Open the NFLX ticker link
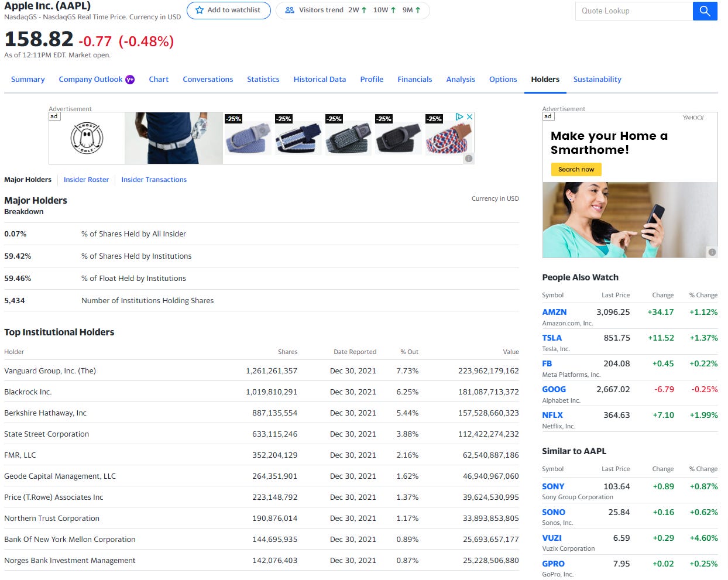 click(552, 416)
